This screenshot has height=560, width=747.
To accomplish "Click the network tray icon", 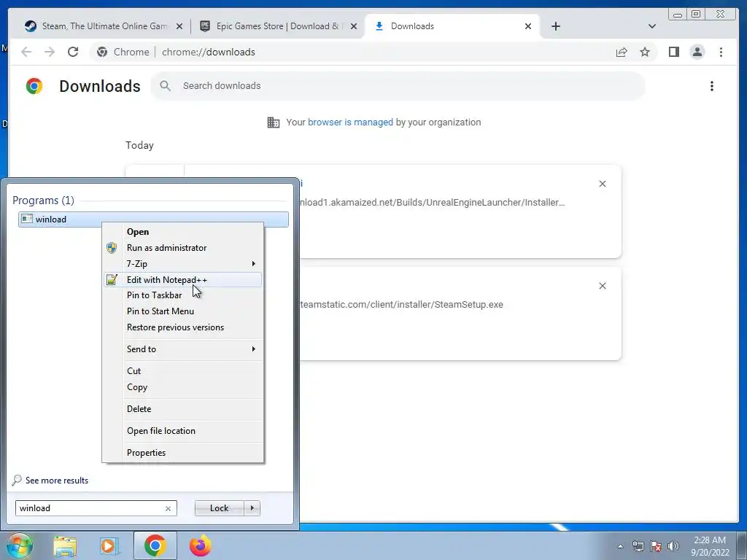I will pos(638,546).
